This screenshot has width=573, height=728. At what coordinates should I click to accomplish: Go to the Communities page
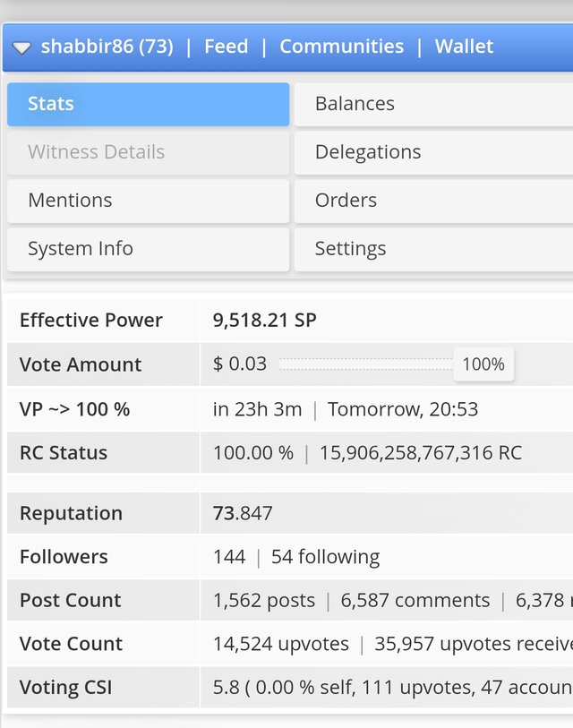pos(341,47)
